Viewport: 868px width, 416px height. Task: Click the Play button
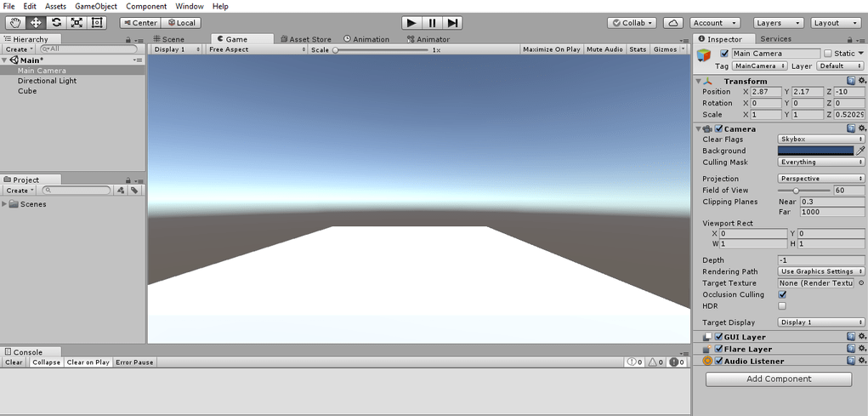pos(411,23)
